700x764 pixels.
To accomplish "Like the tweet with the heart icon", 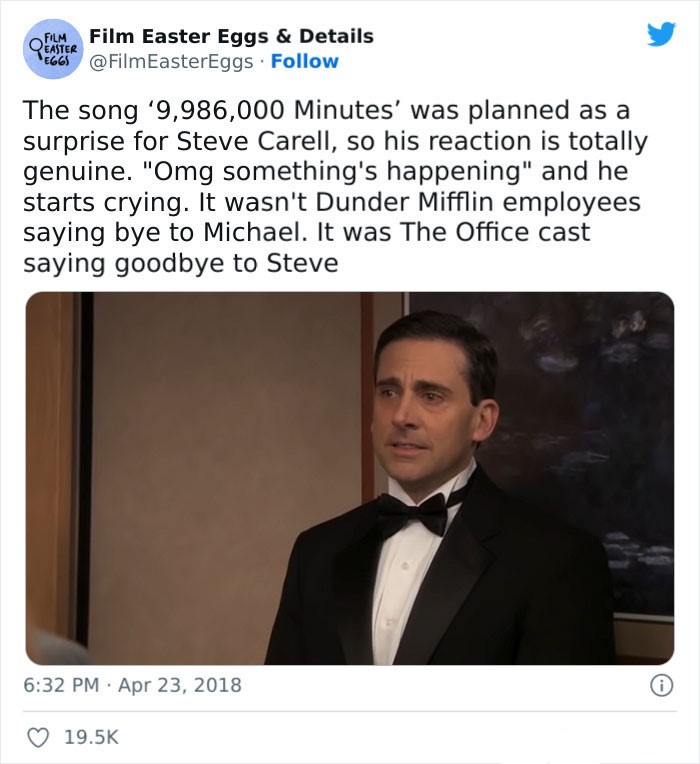I will pos(38,737).
